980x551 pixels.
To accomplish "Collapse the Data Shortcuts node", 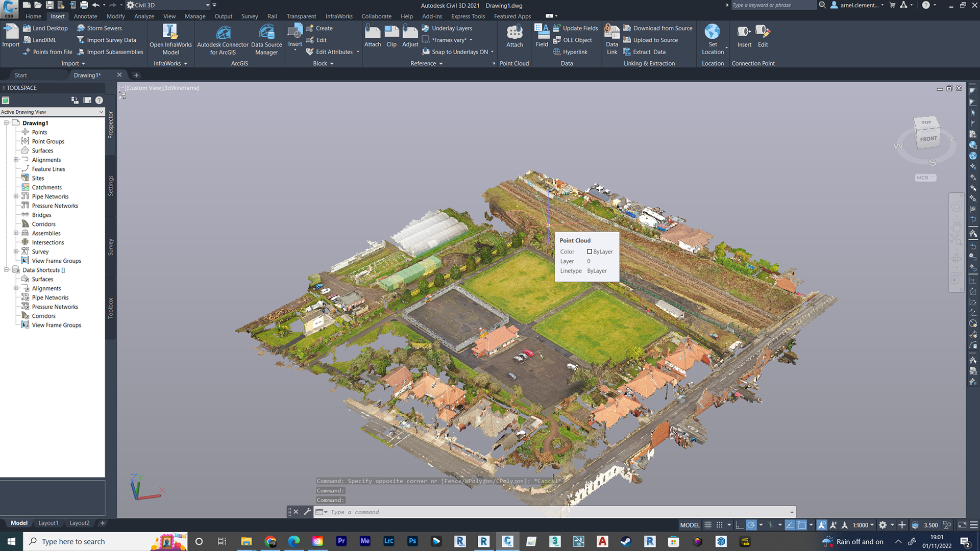I will [x=6, y=270].
